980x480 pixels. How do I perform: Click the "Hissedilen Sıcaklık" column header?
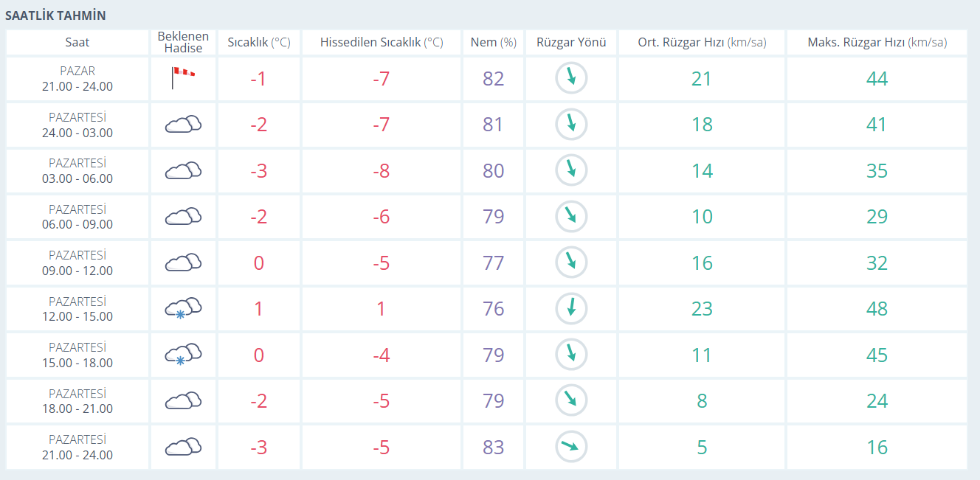382,43
